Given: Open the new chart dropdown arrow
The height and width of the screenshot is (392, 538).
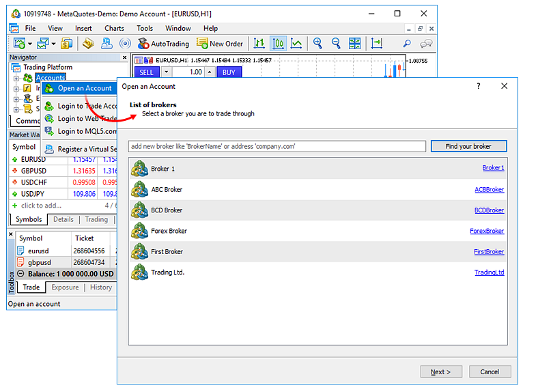Looking at the screenshot, I should 29,44.
